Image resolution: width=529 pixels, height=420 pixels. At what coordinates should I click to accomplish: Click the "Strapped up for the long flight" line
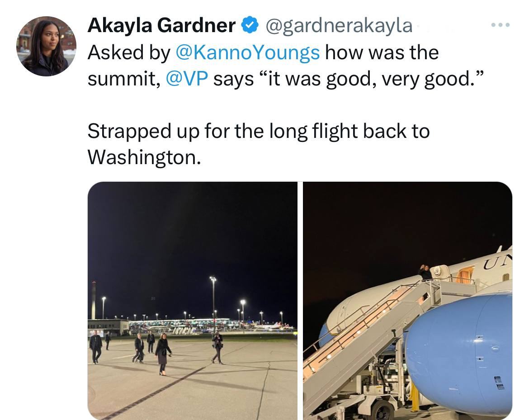point(258,131)
